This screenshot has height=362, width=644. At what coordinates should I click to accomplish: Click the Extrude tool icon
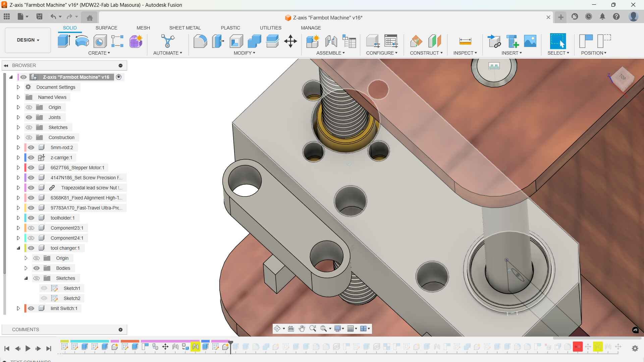(64, 41)
